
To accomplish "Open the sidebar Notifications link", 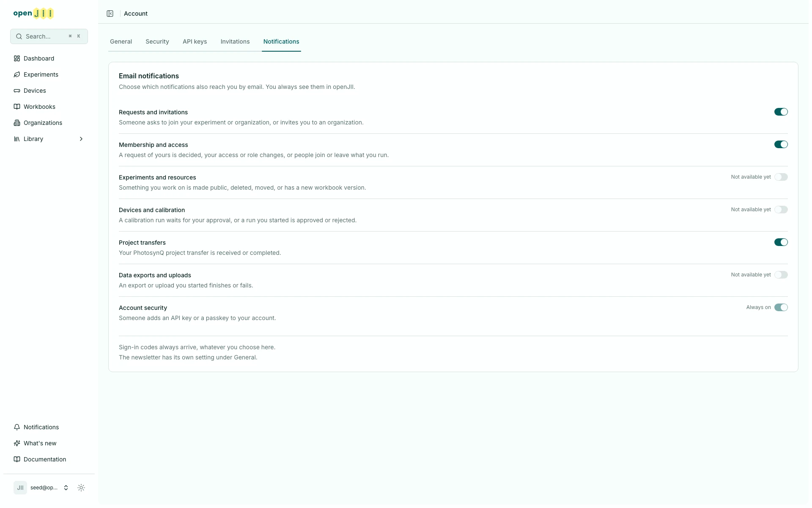I will (x=49, y=427).
